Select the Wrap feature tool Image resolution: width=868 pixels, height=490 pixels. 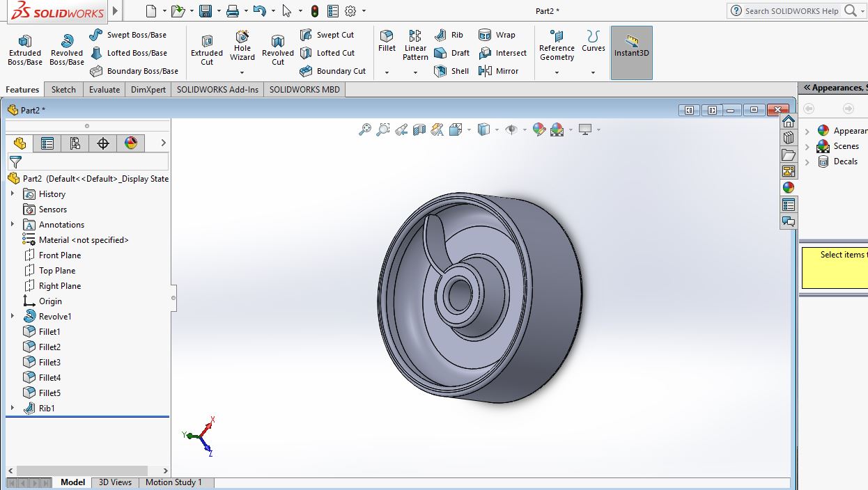click(x=497, y=35)
